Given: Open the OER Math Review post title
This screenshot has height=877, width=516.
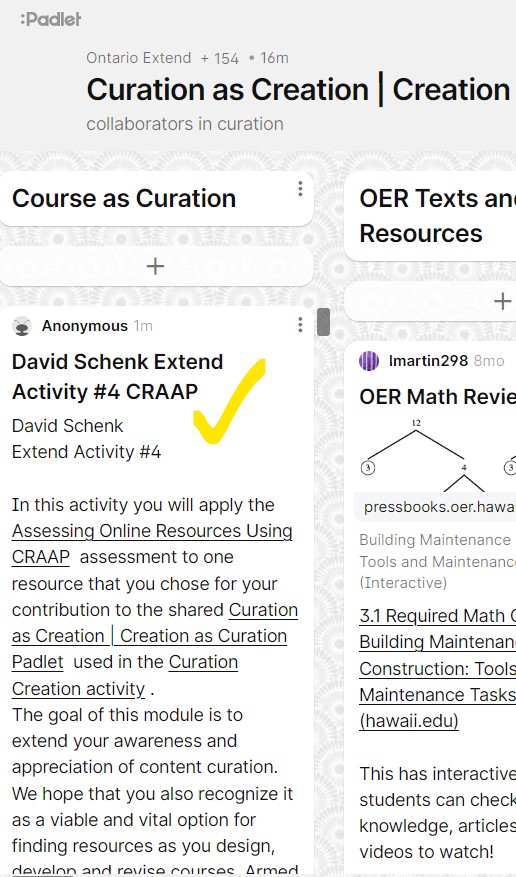Looking at the screenshot, I should (x=438, y=397).
